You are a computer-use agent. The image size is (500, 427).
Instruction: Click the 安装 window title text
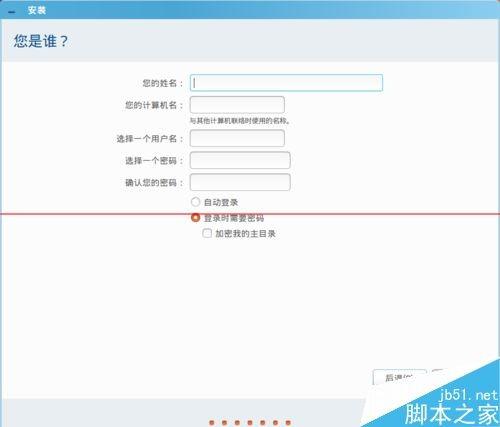click(x=37, y=10)
